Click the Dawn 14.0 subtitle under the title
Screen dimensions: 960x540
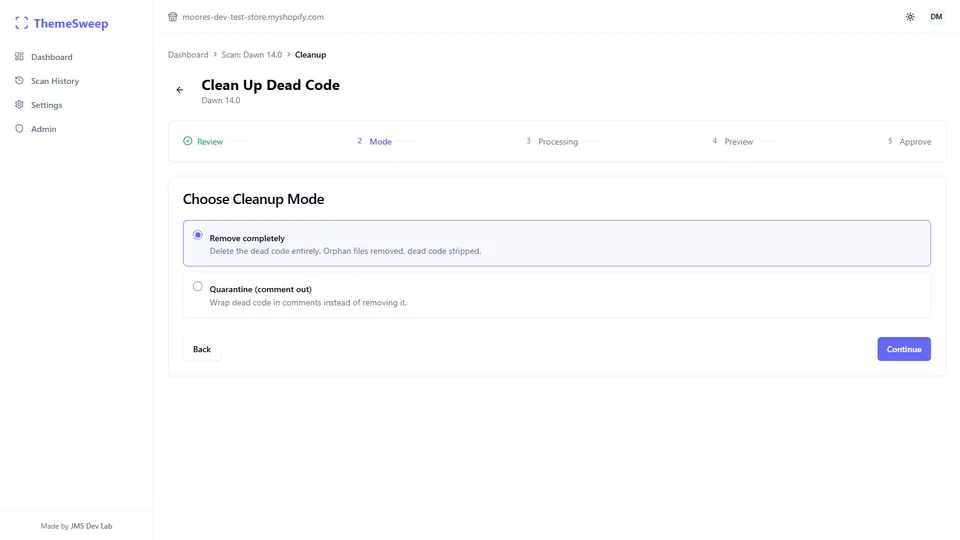[221, 100]
